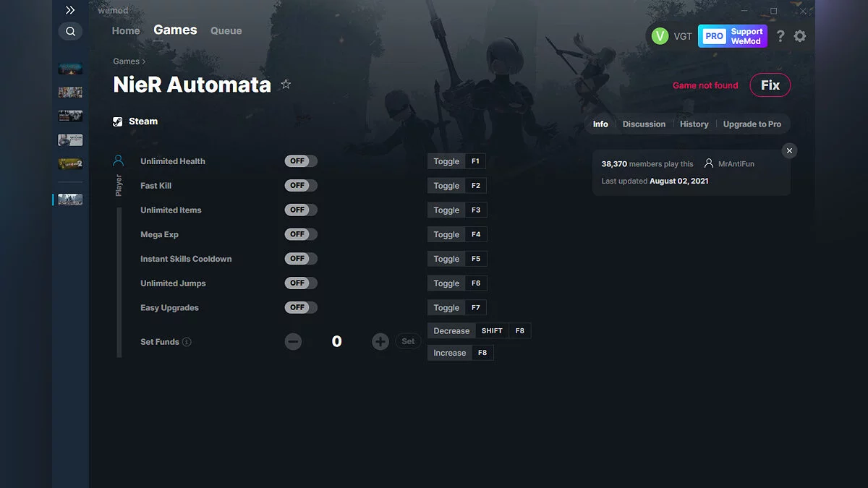Click the Unlimited Health label
Image resolution: width=868 pixels, height=488 pixels.
point(173,161)
